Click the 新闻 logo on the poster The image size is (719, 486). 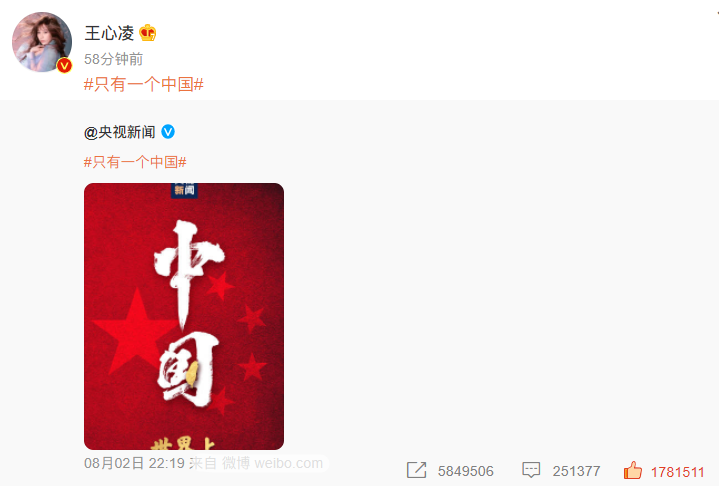[184, 190]
